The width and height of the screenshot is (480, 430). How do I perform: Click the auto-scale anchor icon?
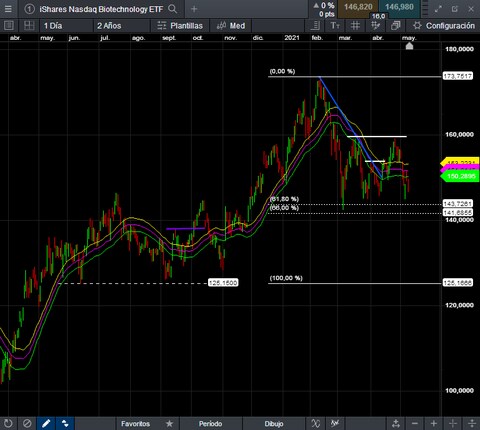(x=396, y=424)
